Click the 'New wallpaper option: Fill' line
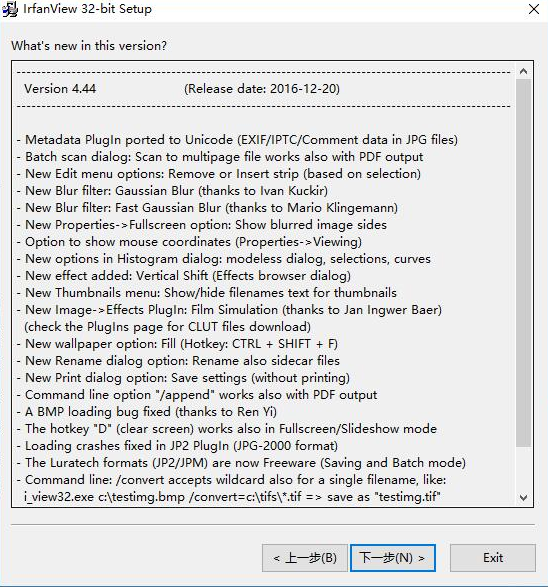This screenshot has height=587, width=548. pos(177,344)
